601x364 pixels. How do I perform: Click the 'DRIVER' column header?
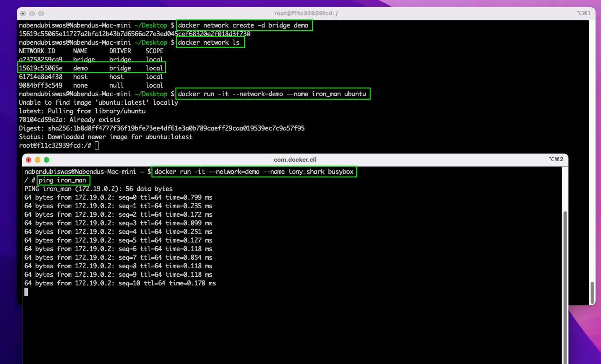pyautogui.click(x=120, y=51)
